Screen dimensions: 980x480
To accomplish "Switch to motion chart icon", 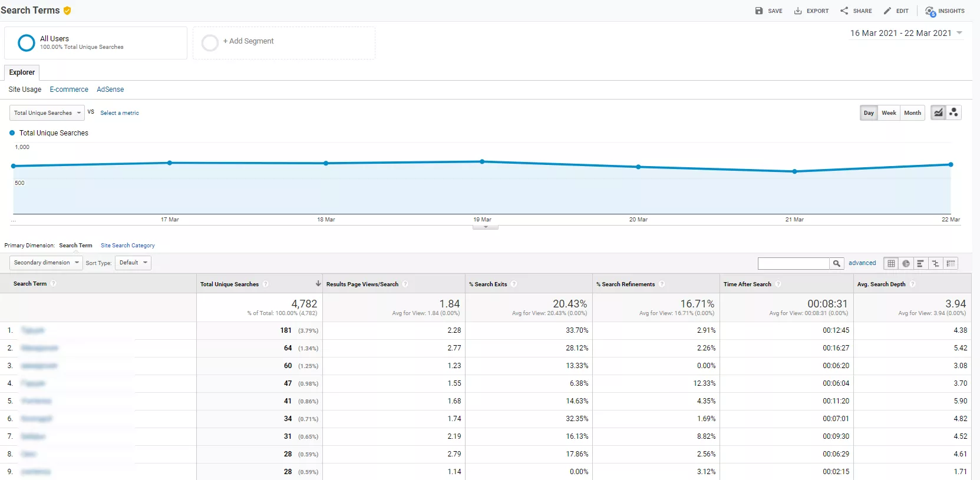I will pyautogui.click(x=954, y=112).
